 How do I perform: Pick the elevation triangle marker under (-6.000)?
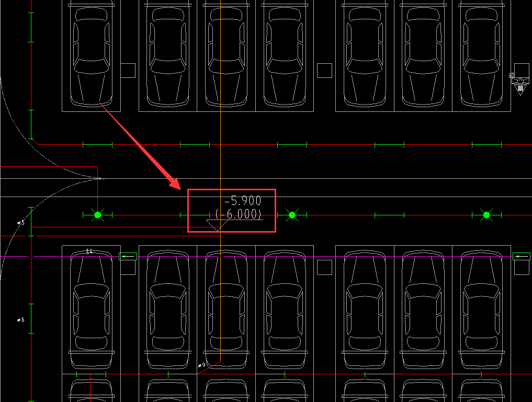217,225
